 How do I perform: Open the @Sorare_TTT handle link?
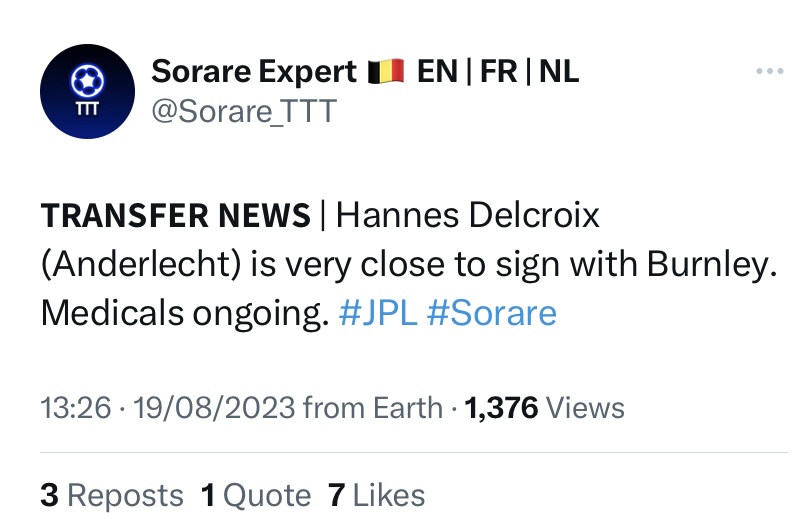243,112
